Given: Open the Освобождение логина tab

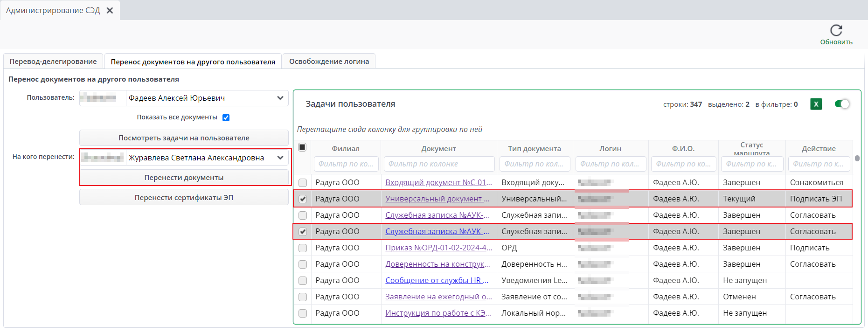Looking at the screenshot, I should click(329, 62).
